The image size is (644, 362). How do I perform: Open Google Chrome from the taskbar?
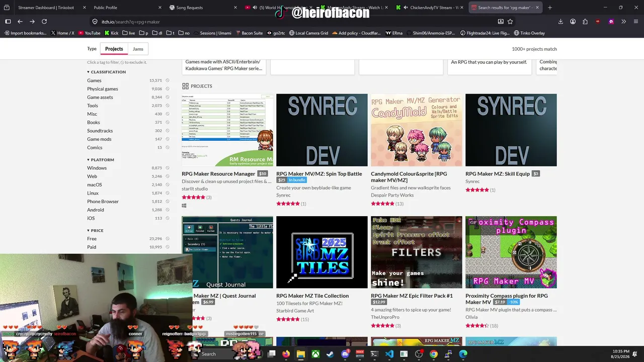(x=434, y=354)
